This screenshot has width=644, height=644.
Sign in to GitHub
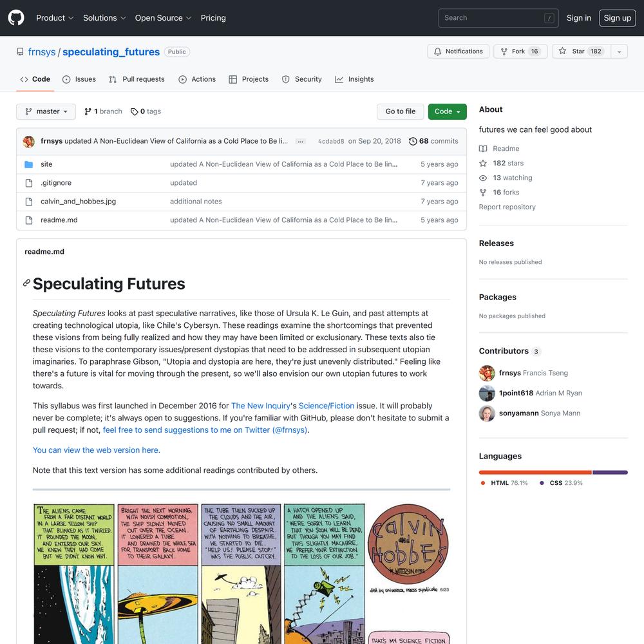(x=579, y=17)
